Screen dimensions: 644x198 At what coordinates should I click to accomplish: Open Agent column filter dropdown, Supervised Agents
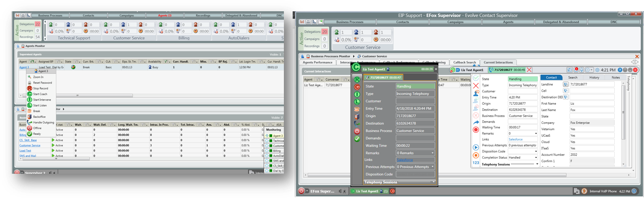(x=33, y=61)
